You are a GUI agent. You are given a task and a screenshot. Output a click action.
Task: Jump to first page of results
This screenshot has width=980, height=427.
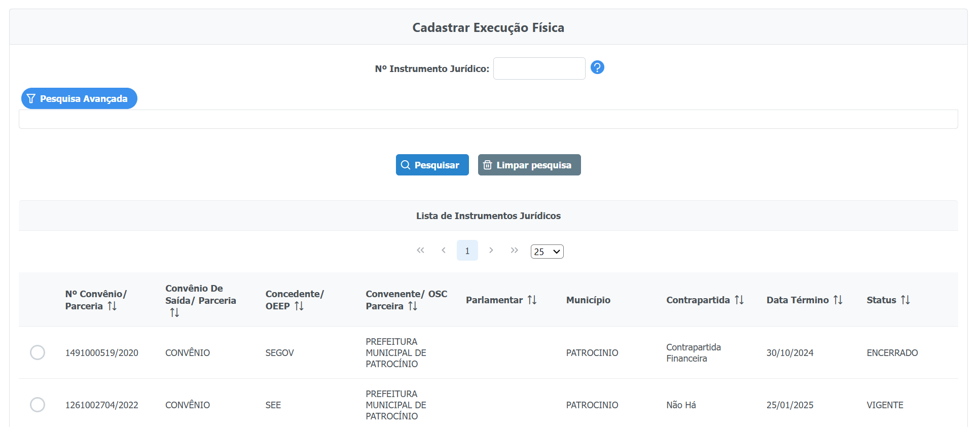[420, 251]
